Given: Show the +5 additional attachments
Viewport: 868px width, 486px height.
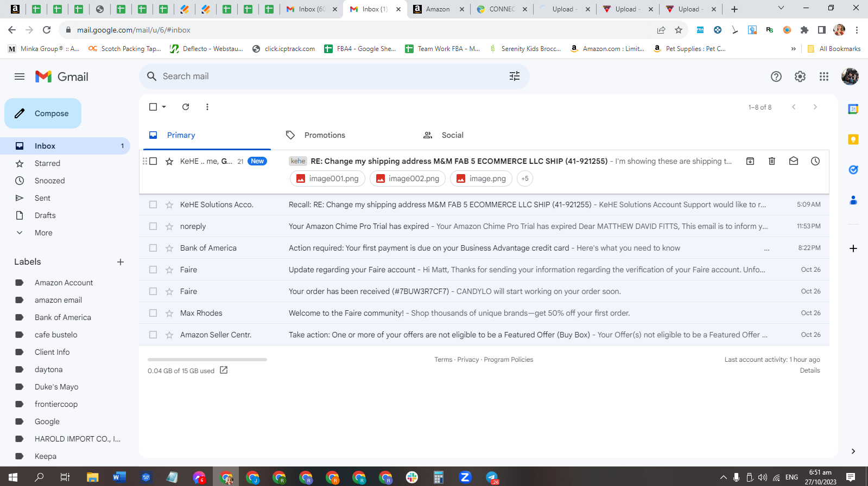Looking at the screenshot, I should click(525, 178).
